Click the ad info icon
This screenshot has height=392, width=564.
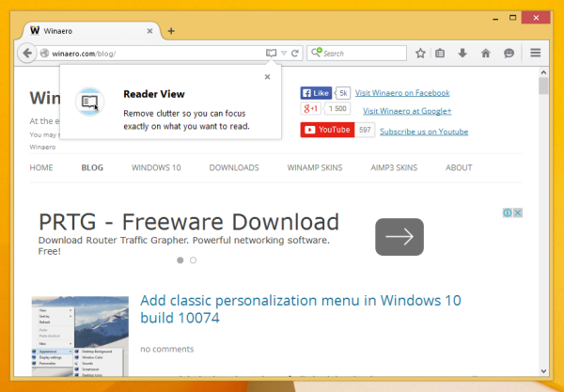508,212
